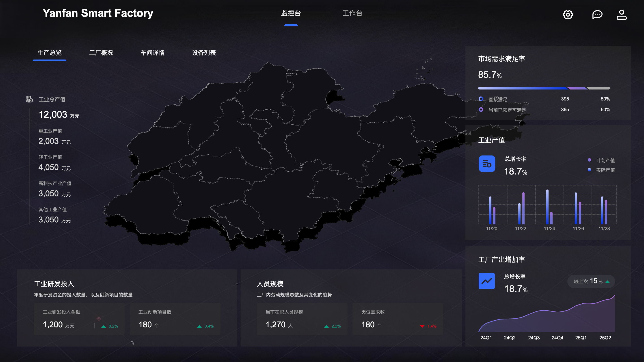644x362 pixels.
Task: Click the 11/24 bar in the chart
Action: click(x=547, y=207)
